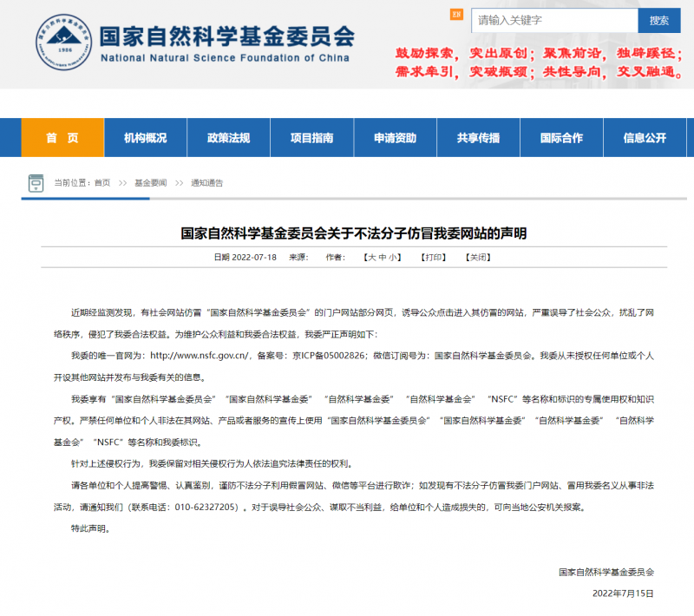Set font size to 中

[x=383, y=258]
